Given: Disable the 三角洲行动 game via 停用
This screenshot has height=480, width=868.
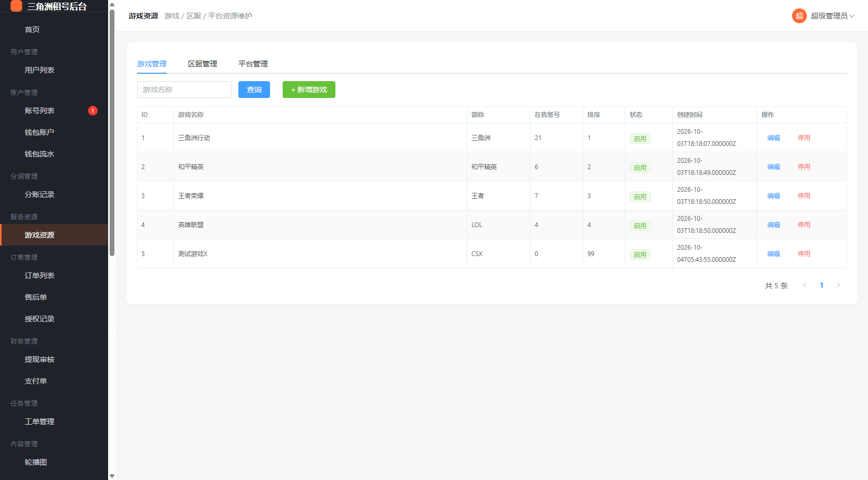Looking at the screenshot, I should click(x=804, y=138).
